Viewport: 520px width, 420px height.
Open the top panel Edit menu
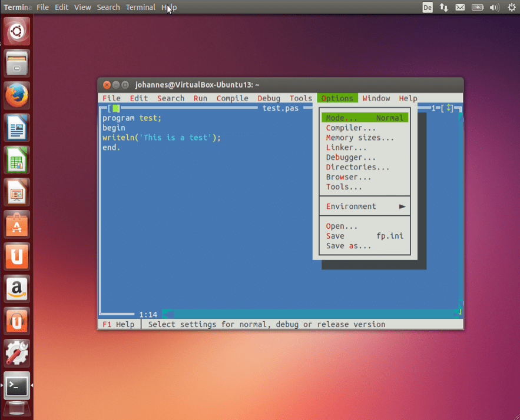61,7
